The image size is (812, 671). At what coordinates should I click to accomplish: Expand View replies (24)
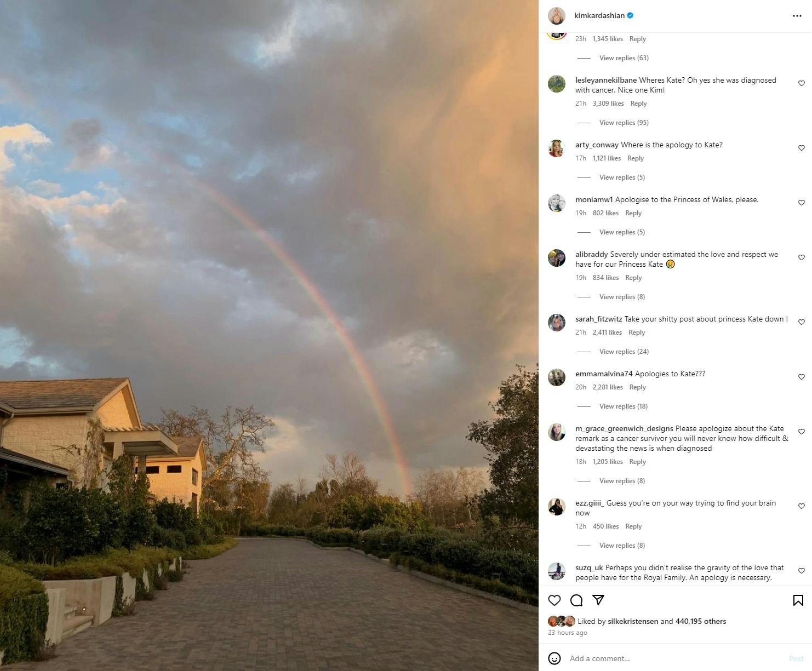click(x=624, y=352)
